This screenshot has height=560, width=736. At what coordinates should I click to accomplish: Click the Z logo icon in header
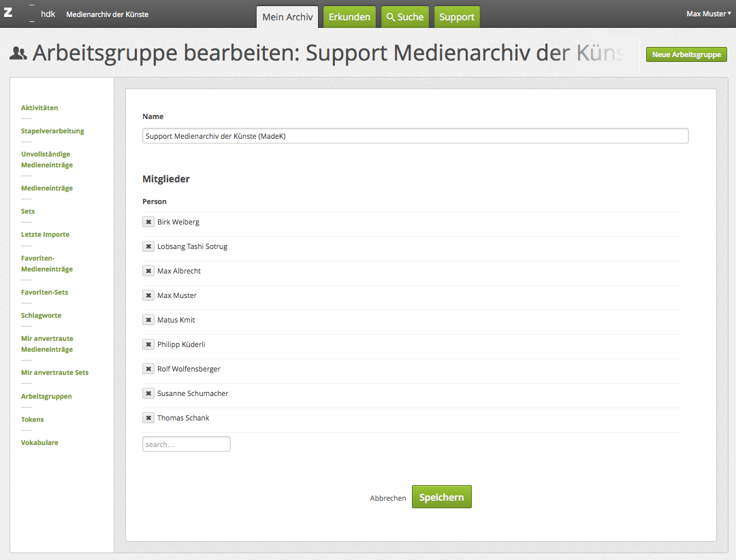pyautogui.click(x=8, y=13)
